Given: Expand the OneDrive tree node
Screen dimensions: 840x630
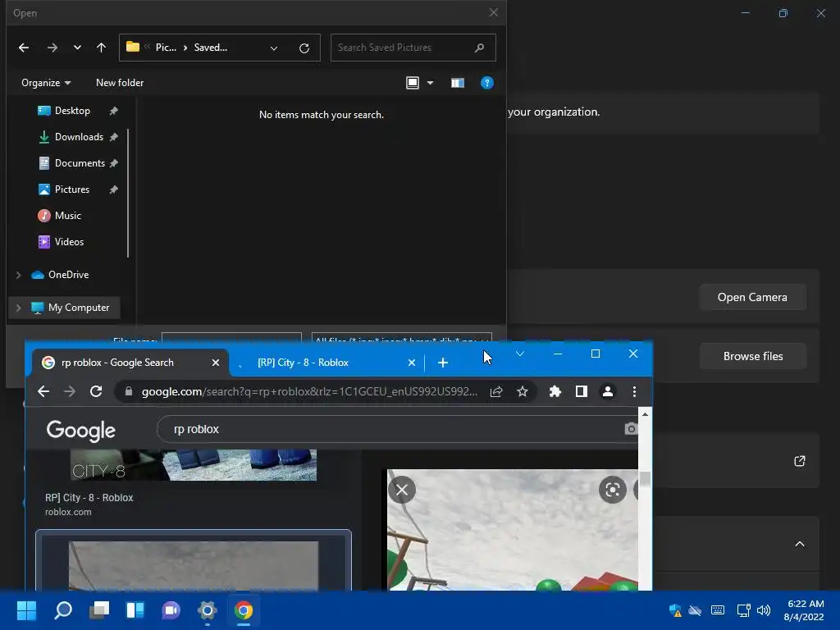Looking at the screenshot, I should [x=19, y=275].
